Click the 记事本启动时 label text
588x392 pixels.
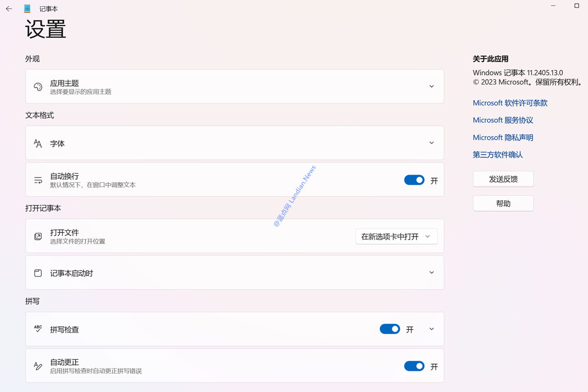coord(71,273)
